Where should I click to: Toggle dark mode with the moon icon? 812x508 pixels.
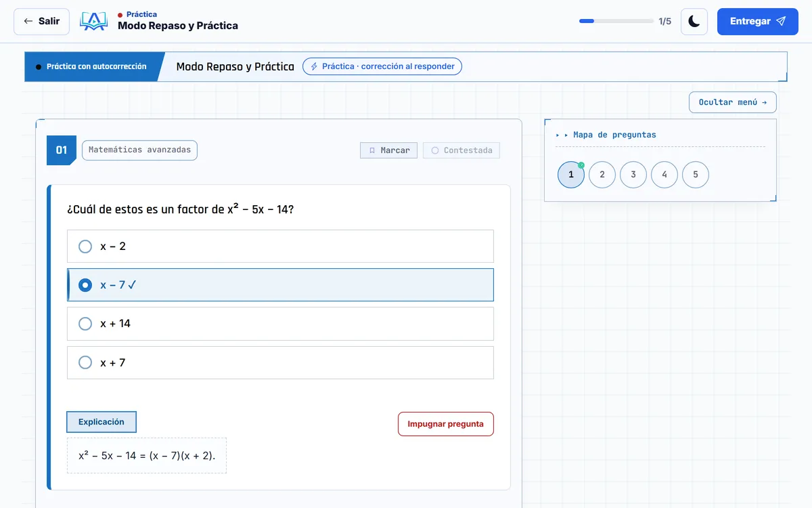(694, 22)
